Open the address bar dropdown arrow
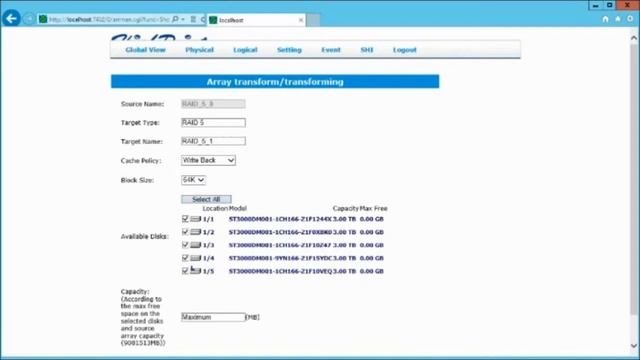Screen dimensions: 640x360 183,19
